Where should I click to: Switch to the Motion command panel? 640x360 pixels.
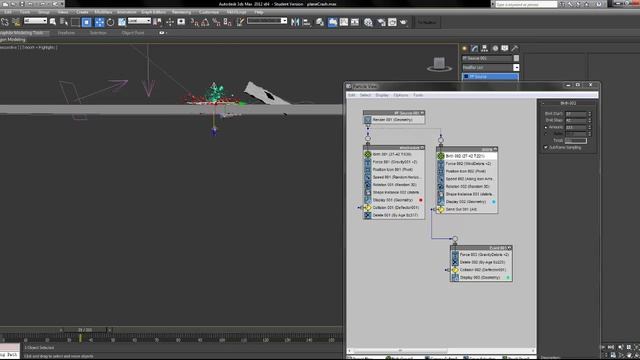click(x=495, y=49)
